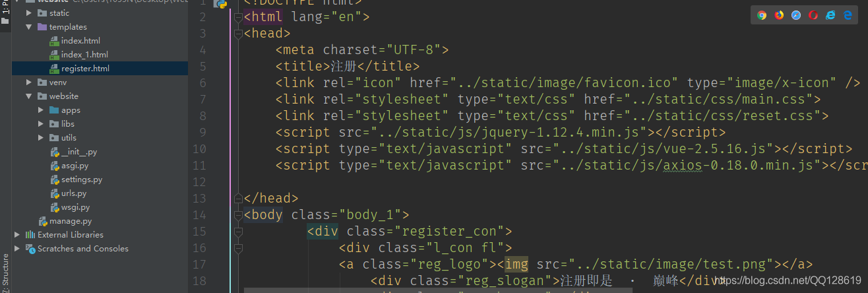Expand the venv folder
The height and width of the screenshot is (293, 868).
tap(29, 82)
